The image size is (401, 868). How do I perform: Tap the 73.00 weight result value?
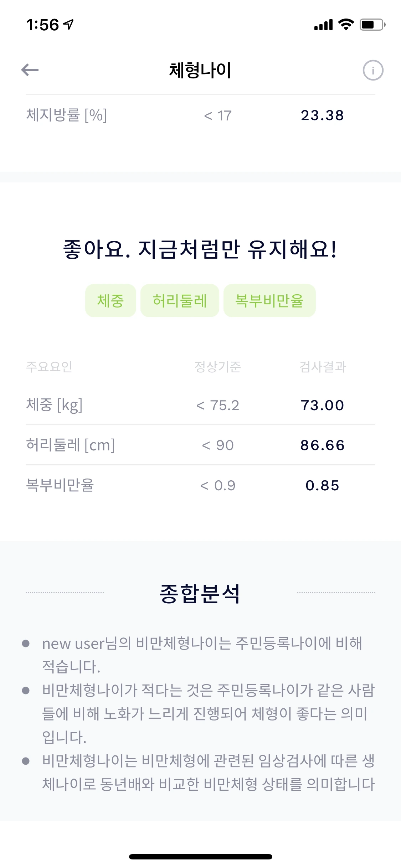pyautogui.click(x=322, y=405)
